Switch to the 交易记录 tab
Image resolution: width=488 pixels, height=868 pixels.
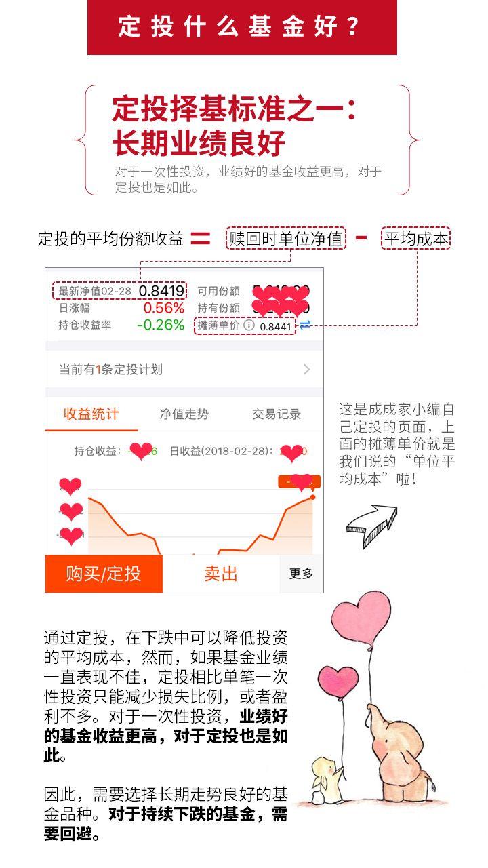point(276,414)
